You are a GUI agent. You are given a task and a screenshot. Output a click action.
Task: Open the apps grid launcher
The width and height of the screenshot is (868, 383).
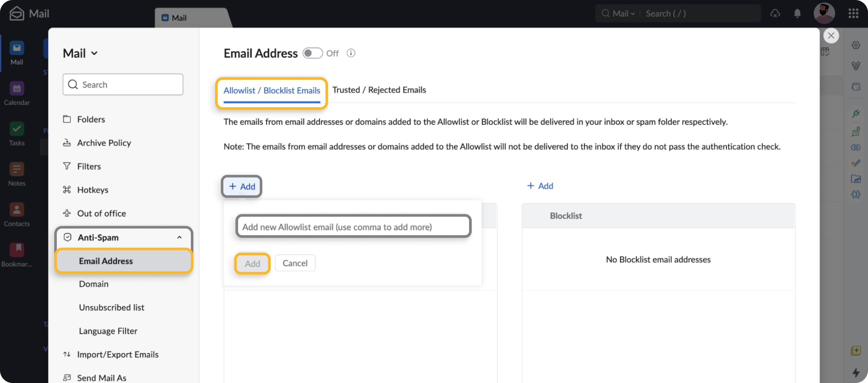(x=853, y=13)
